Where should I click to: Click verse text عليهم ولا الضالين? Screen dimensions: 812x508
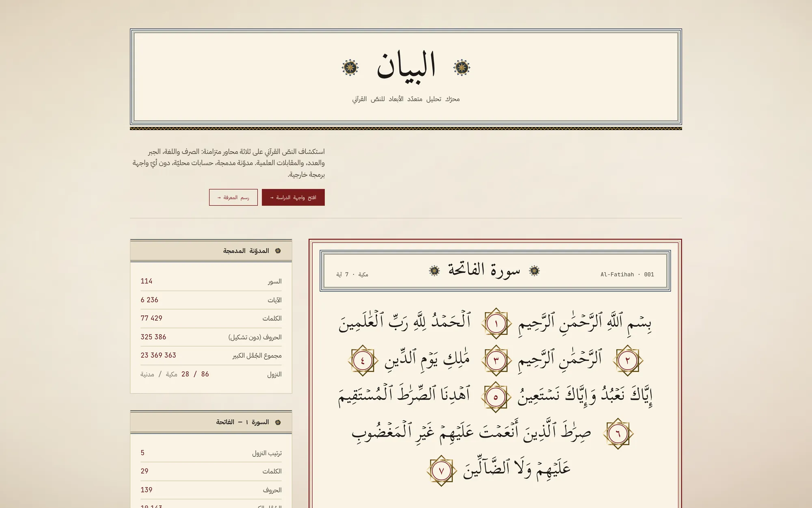coord(517,469)
